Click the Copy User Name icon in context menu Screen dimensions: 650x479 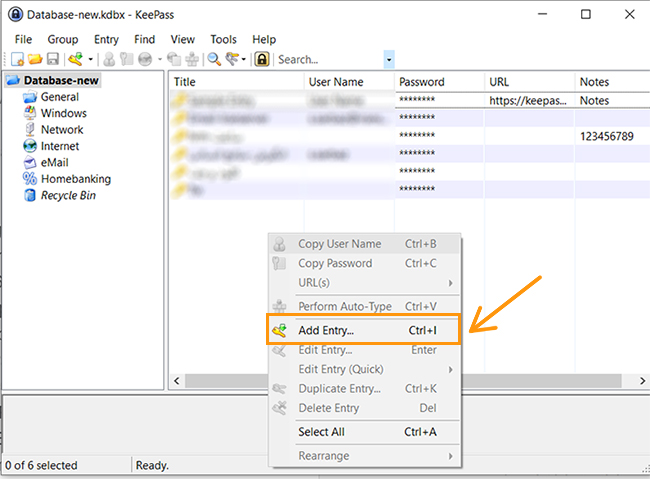point(279,244)
